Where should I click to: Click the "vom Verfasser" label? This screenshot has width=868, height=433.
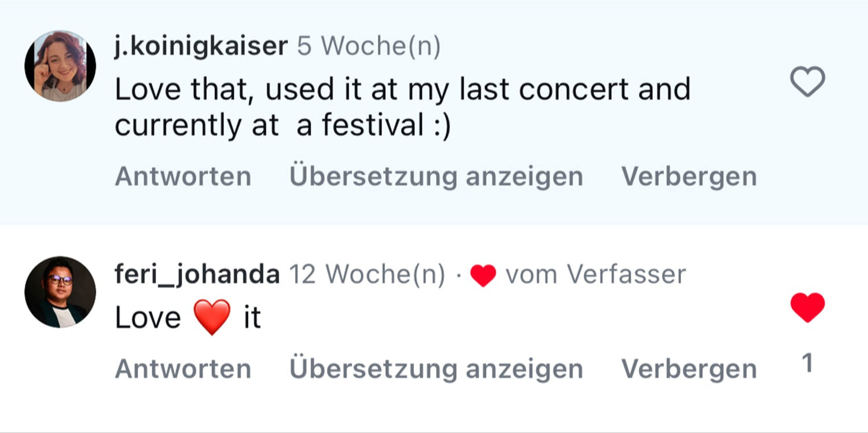click(595, 274)
